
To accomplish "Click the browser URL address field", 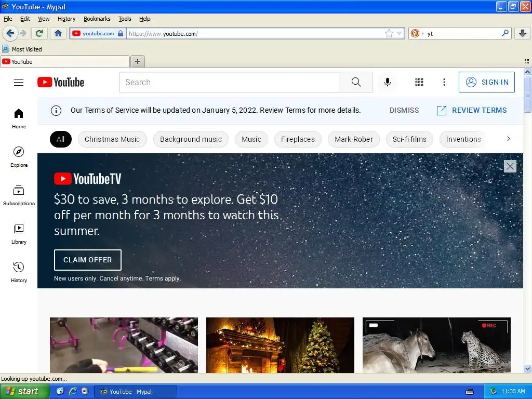I will tap(255, 33).
